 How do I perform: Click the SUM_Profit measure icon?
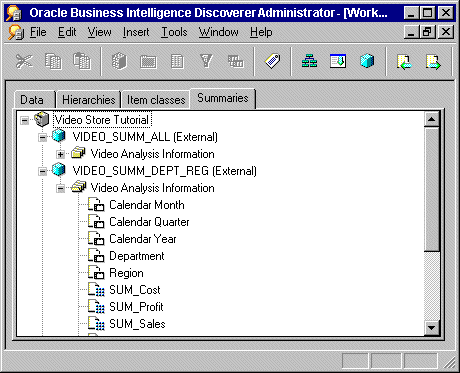(96, 306)
